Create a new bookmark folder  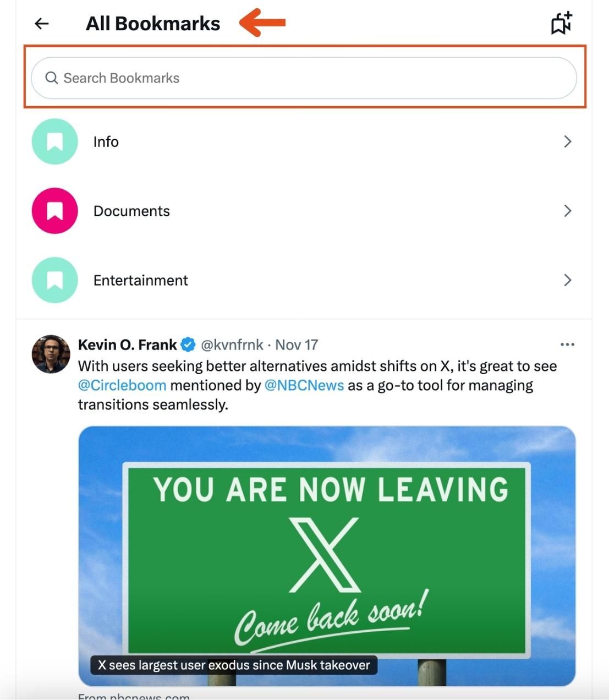click(x=560, y=23)
